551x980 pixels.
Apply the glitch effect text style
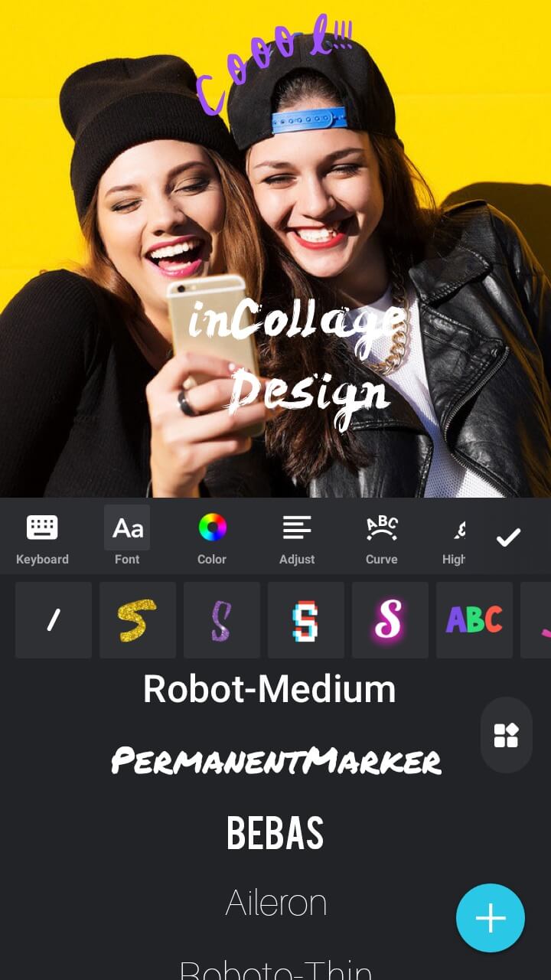306,620
